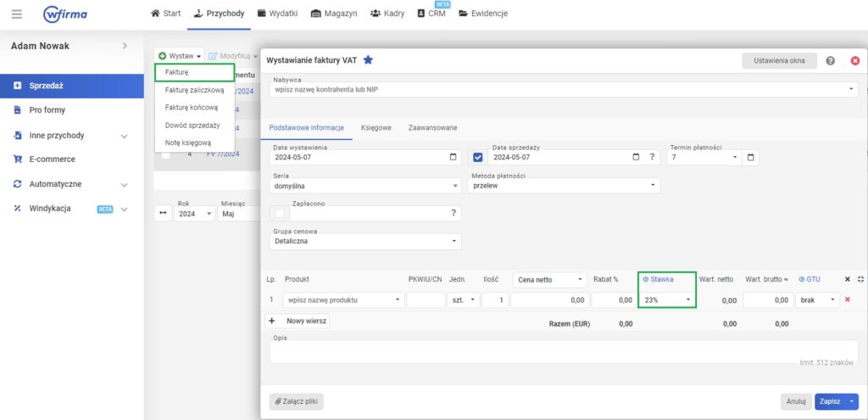
Task: Select the row 4 invoice checkbox
Action: click(x=166, y=154)
